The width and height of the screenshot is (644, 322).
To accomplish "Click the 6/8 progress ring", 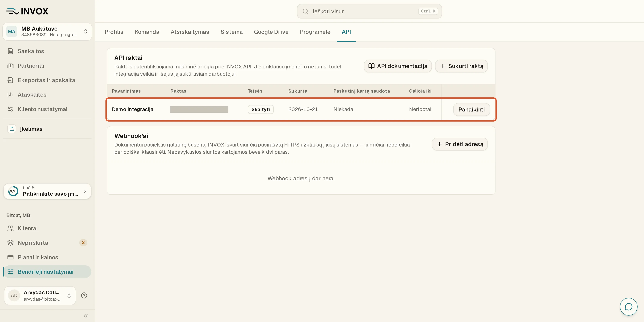I will tap(13, 191).
